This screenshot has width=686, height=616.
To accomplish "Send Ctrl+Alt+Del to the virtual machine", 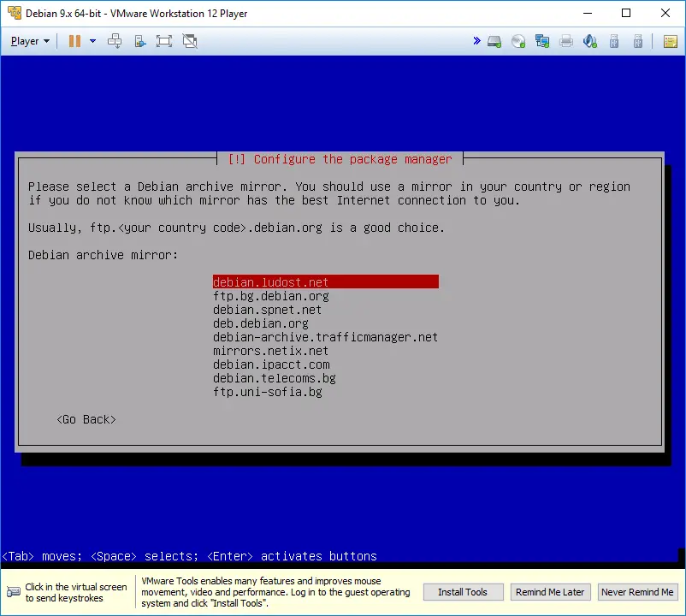I will [115, 41].
